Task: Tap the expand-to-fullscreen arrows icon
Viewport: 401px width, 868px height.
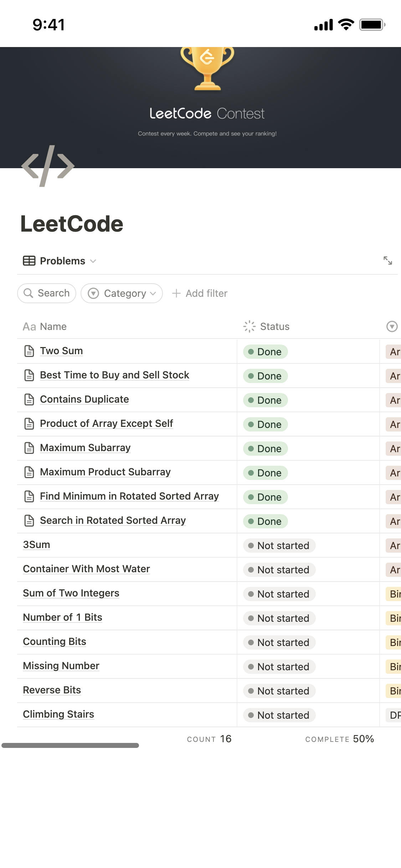Action: coord(387,260)
